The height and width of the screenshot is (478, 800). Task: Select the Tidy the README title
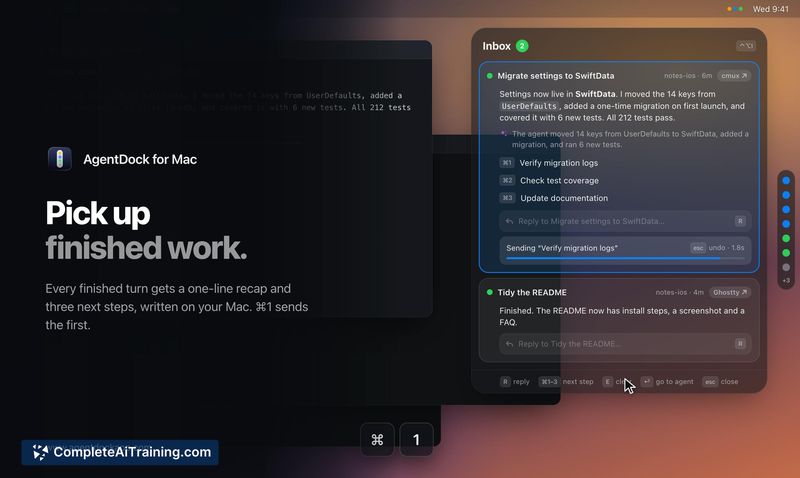click(x=532, y=292)
